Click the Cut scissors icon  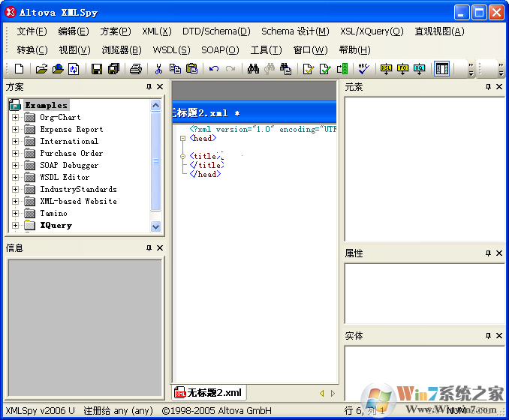click(x=158, y=69)
